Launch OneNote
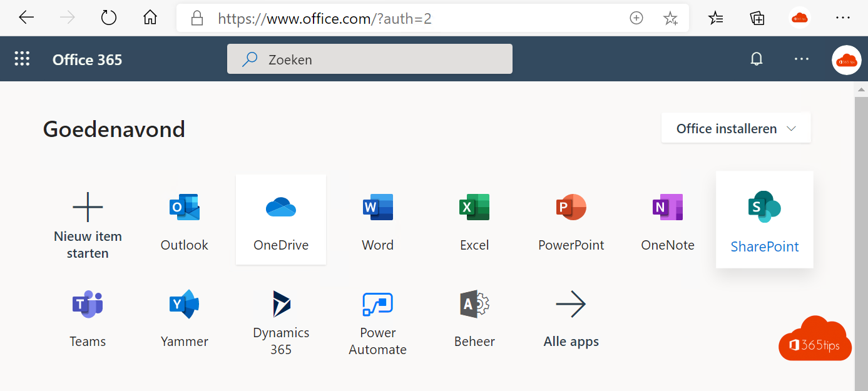868x391 pixels. pos(667,219)
